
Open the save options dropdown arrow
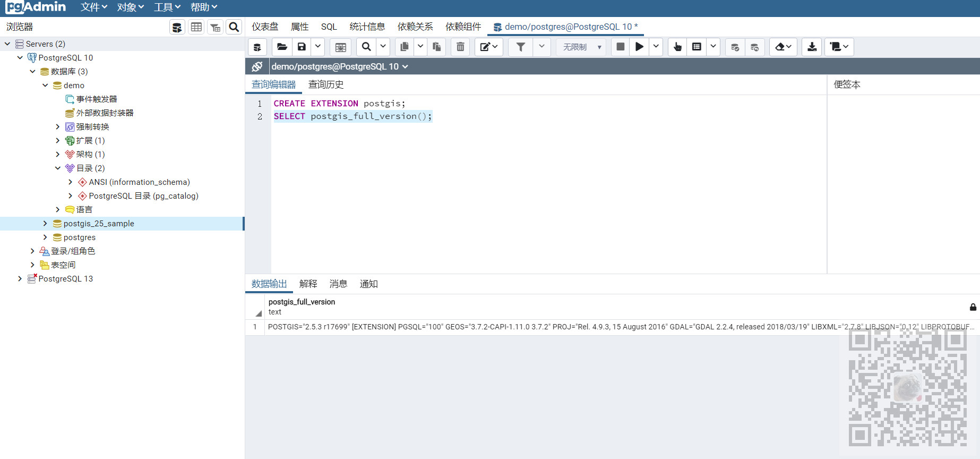[317, 47]
